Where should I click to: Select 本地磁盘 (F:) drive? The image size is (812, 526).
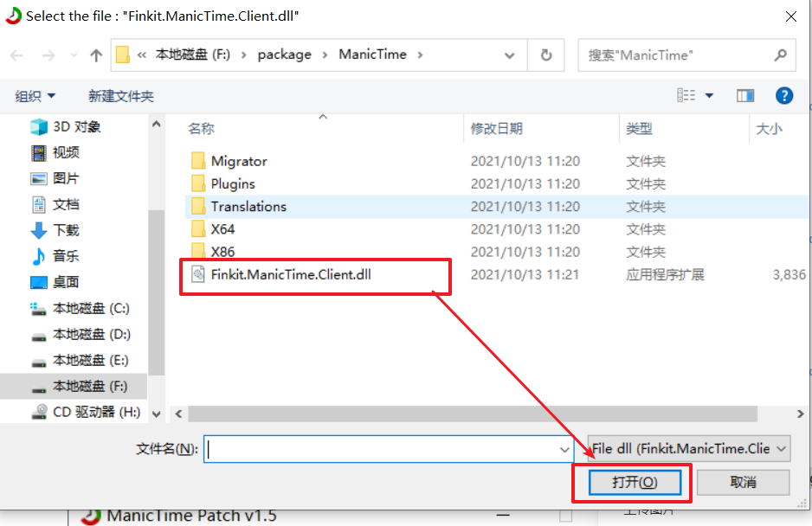(x=74, y=386)
